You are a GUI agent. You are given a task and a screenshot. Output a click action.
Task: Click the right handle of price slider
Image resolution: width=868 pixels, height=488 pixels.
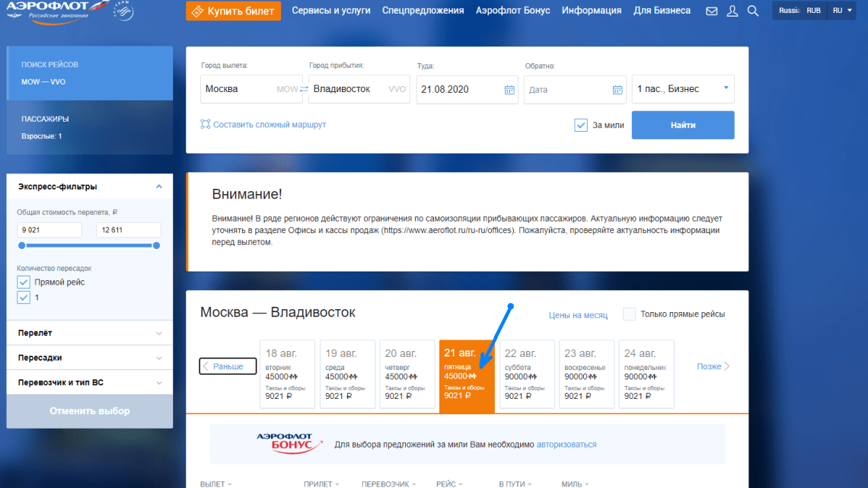(x=157, y=245)
